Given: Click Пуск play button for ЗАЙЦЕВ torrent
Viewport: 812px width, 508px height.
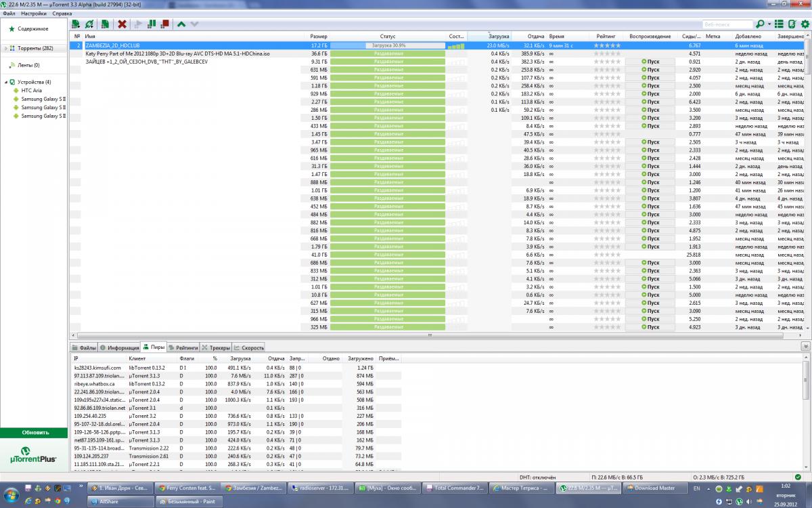Looking at the screenshot, I should [650, 62].
